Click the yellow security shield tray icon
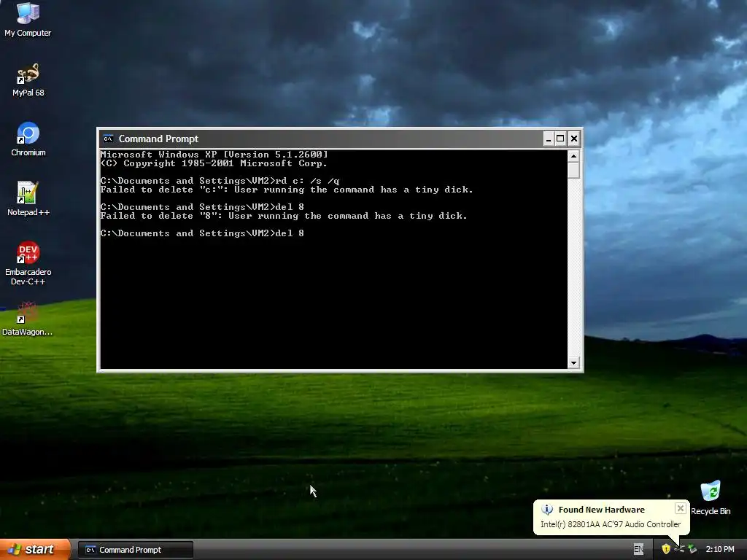Viewport: 747px width, 560px height. pos(666,549)
